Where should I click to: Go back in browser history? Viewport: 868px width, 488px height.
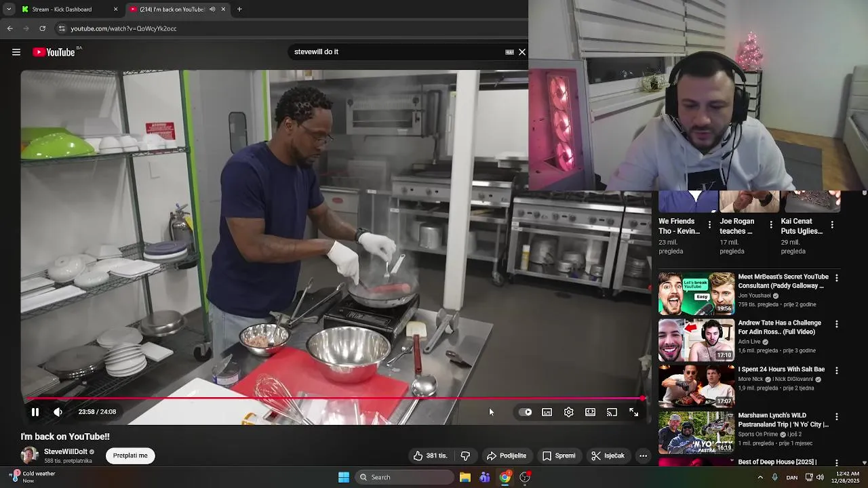coord(9,28)
